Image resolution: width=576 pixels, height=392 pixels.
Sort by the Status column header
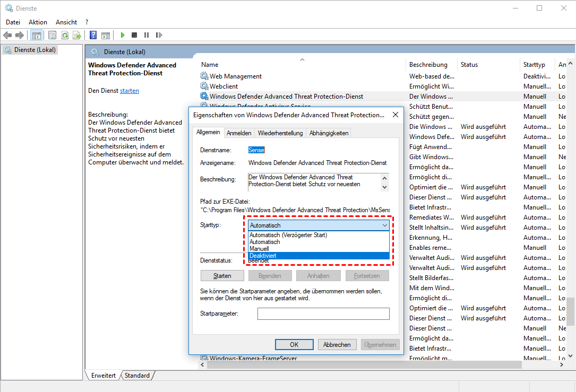click(x=488, y=65)
